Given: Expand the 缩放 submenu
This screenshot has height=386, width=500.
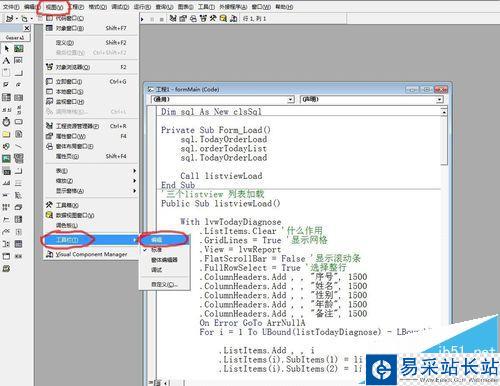Looking at the screenshot, I should click(91, 181).
